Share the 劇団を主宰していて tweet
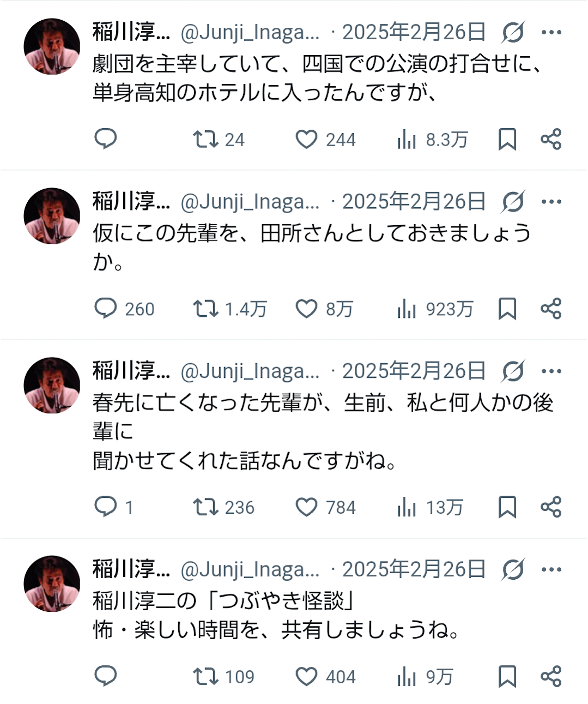This screenshot has width=588, height=704. click(x=550, y=139)
